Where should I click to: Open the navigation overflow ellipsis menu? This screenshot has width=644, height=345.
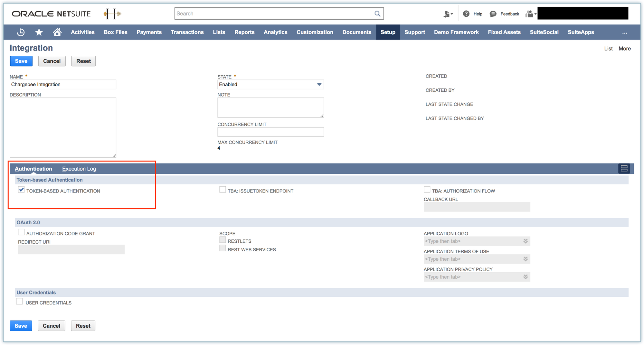625,33
